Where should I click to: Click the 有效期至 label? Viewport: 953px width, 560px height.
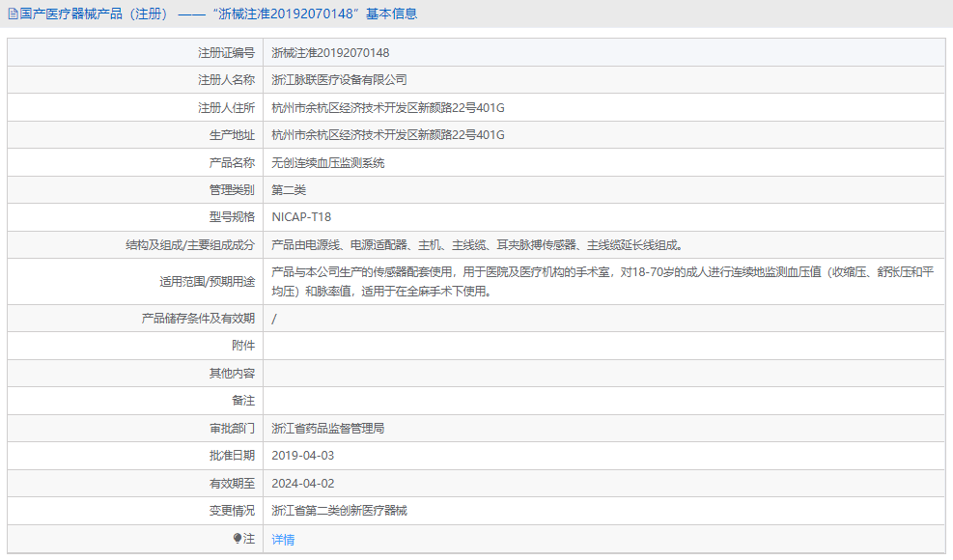pos(232,484)
